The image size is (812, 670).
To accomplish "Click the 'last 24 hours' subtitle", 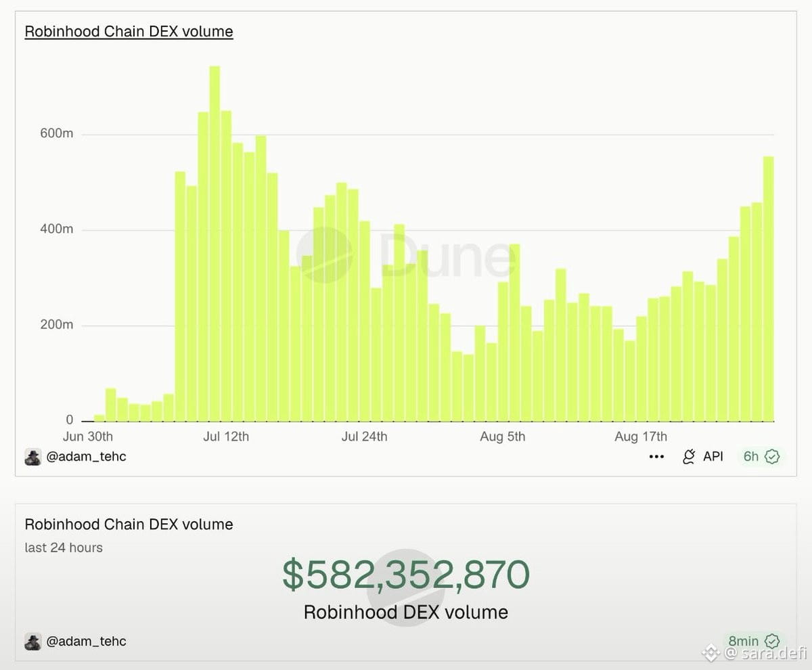I will click(64, 548).
